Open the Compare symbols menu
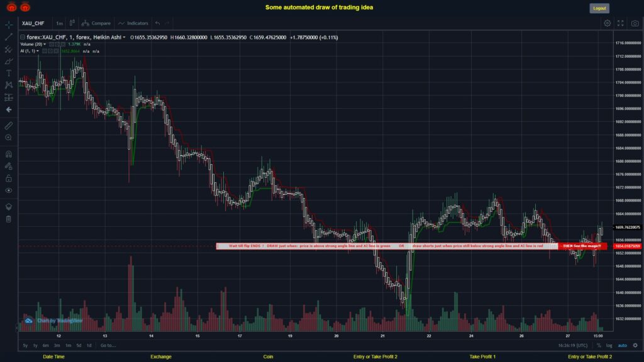The height and width of the screenshot is (362, 644). (x=96, y=23)
